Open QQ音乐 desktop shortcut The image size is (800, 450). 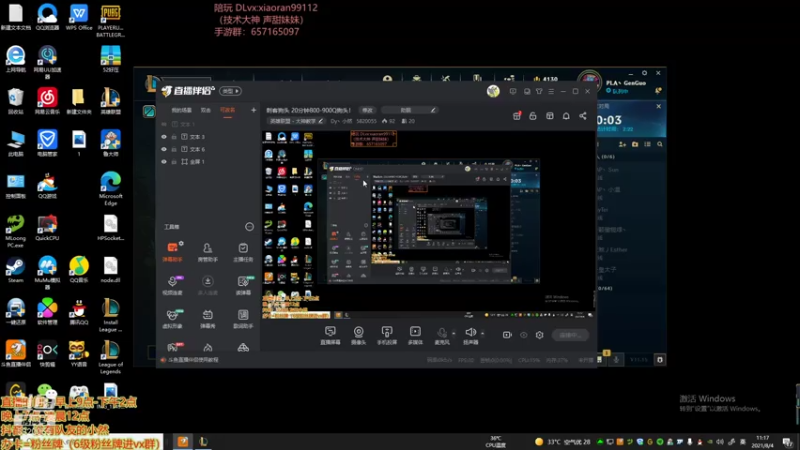coord(79,270)
